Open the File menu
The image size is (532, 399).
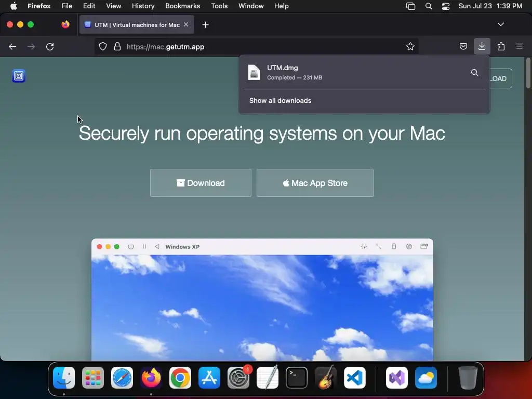click(x=67, y=6)
